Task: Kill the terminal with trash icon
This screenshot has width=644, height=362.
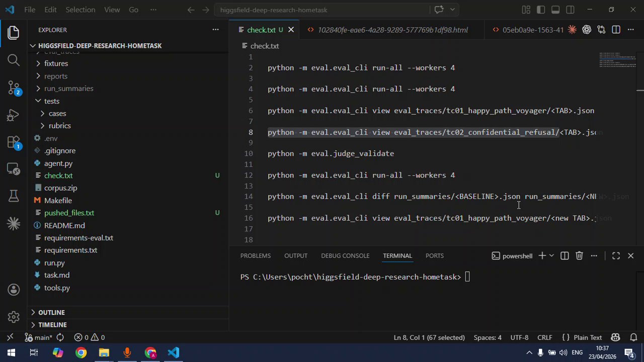Action: tap(579, 256)
